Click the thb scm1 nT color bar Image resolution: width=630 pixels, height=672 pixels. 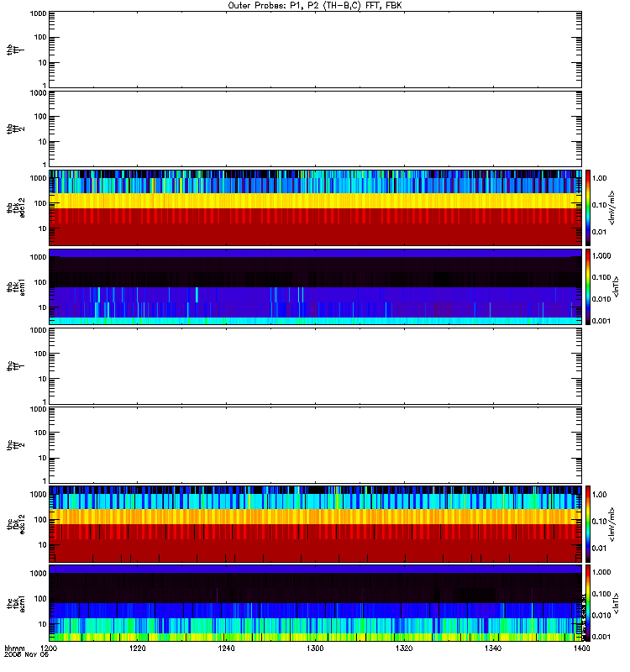(x=588, y=286)
